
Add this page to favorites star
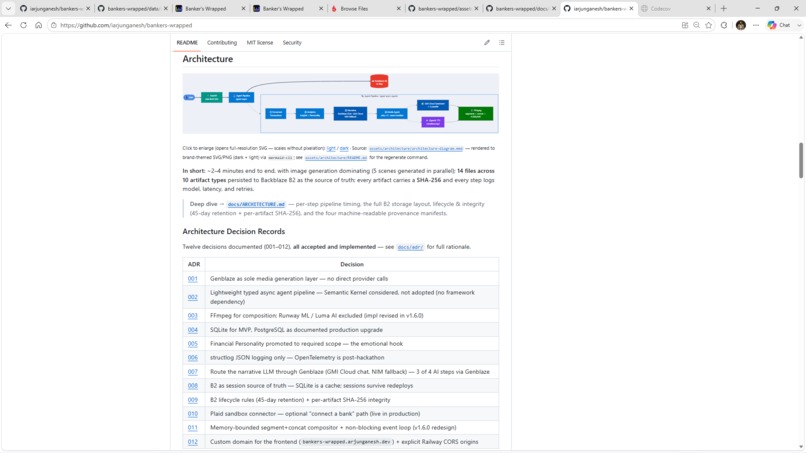[x=709, y=25]
